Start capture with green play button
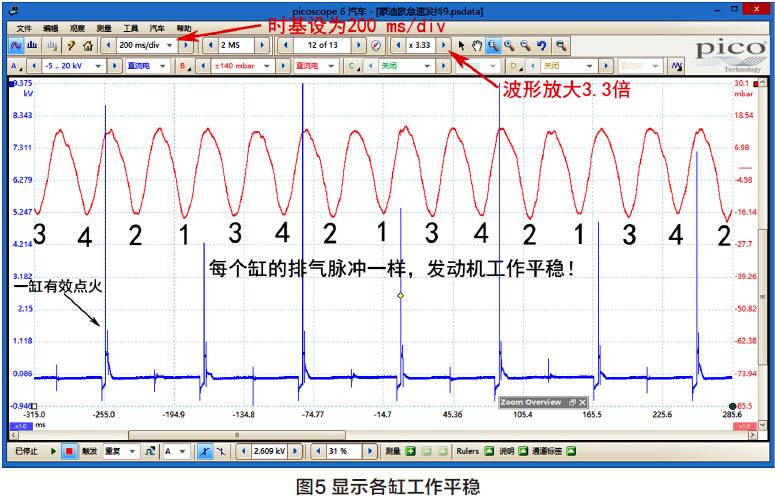 click(53, 451)
